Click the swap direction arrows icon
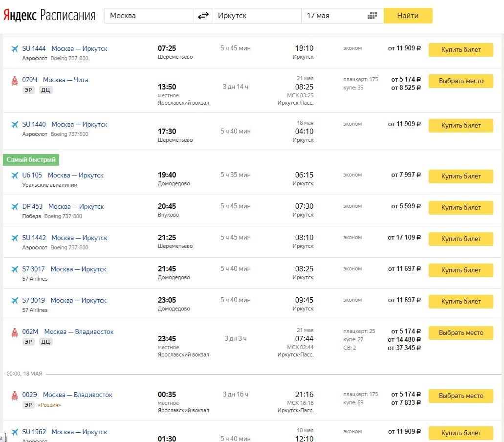Image resolution: width=504 pixels, height=442 pixels. [203, 16]
